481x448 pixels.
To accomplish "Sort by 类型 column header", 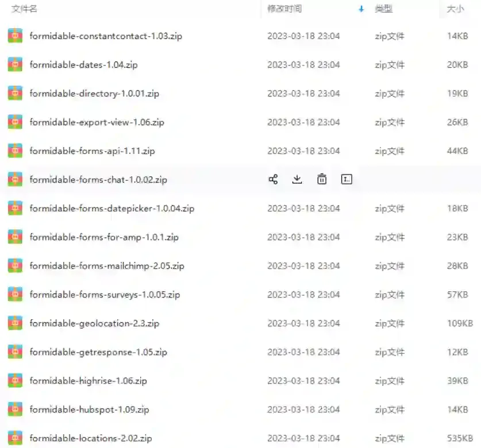I will tap(383, 9).
